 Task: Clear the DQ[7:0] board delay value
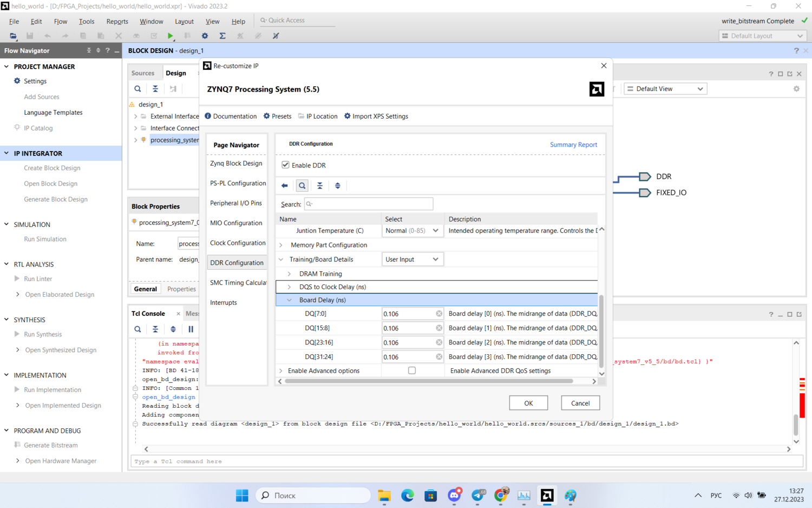(x=439, y=314)
